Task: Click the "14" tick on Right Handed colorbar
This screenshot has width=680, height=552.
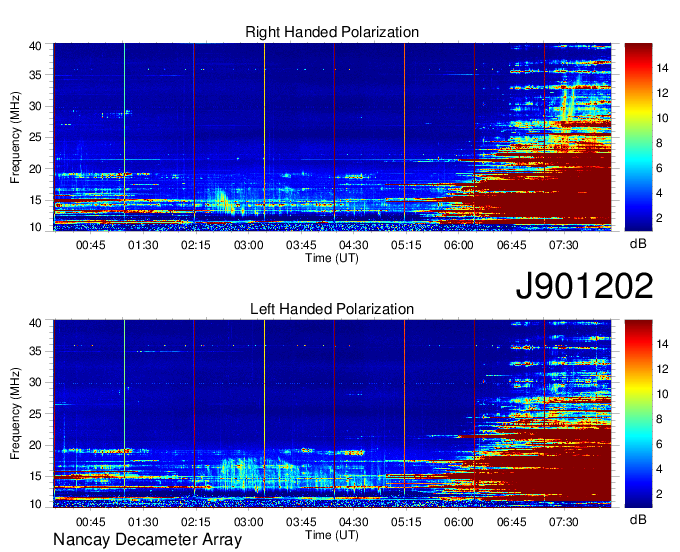Action: [662, 68]
